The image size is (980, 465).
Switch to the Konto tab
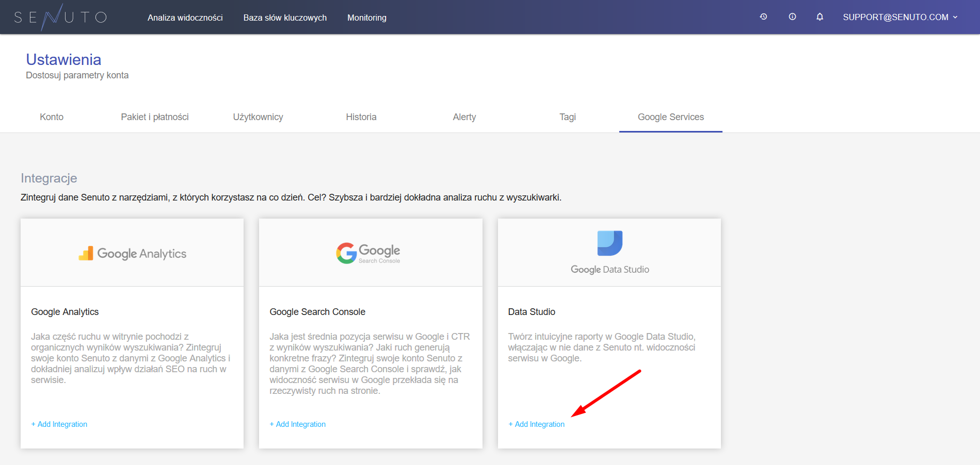pyautogui.click(x=52, y=117)
